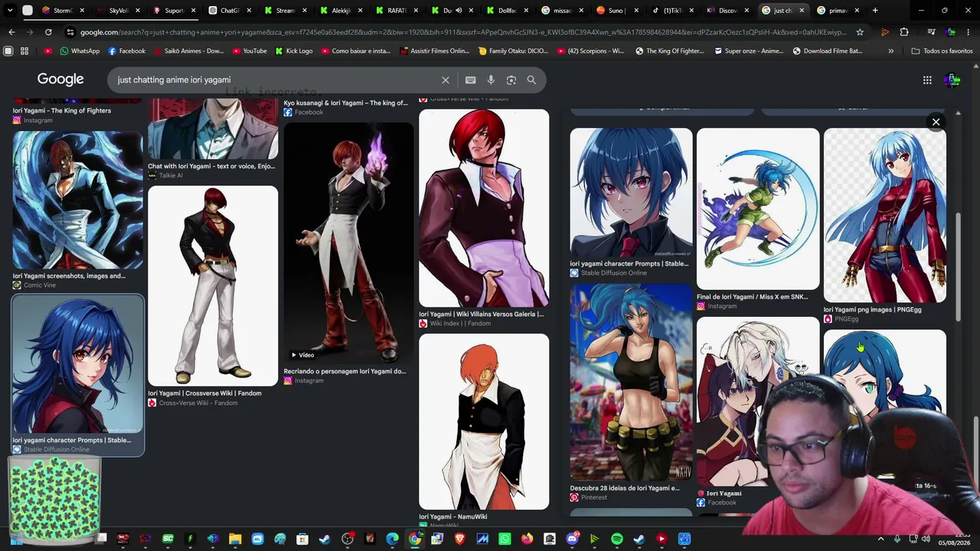This screenshot has height=551, width=980.
Task: Open the browser extensions puzzle menu
Action: 904,32
